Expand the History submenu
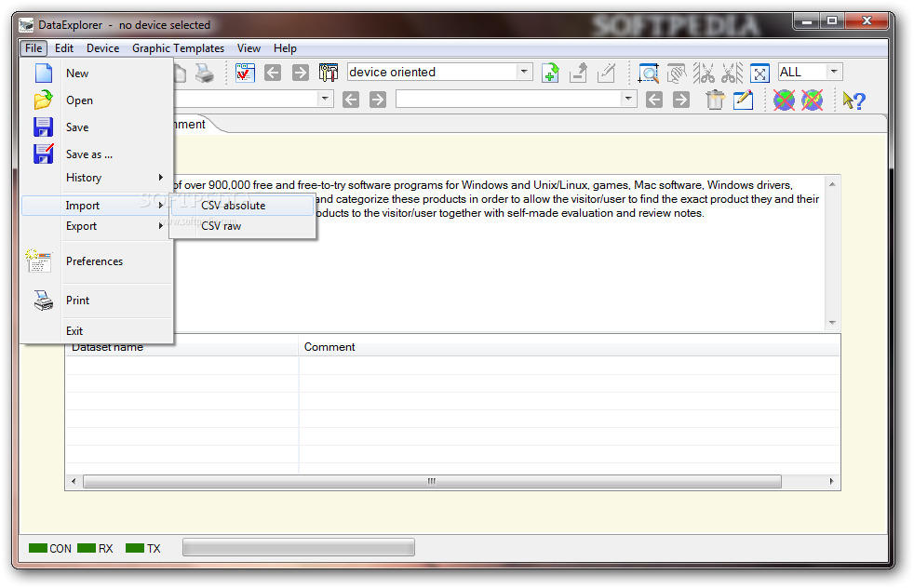 coord(97,177)
